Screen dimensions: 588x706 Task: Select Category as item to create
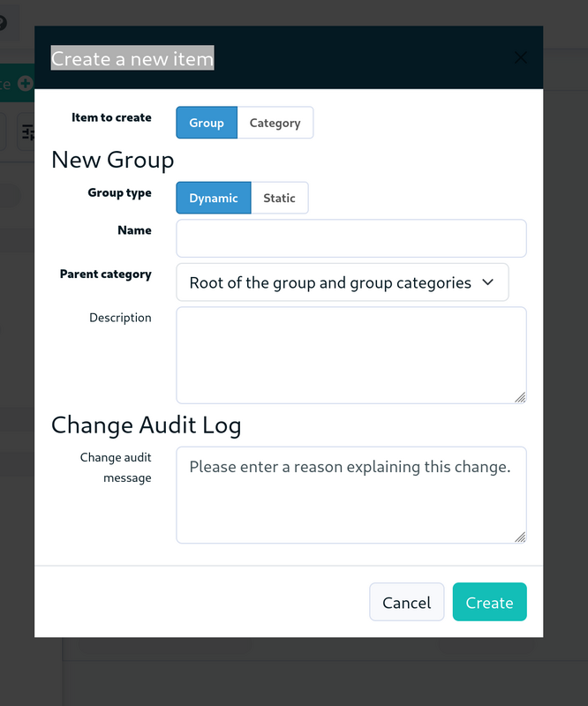275,123
